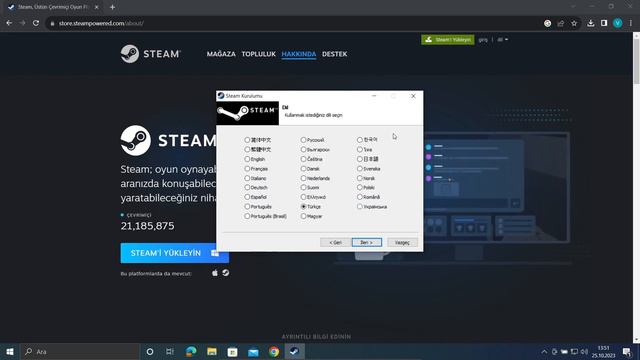
Task: Open File Explorer from the taskbar
Action: point(211,351)
